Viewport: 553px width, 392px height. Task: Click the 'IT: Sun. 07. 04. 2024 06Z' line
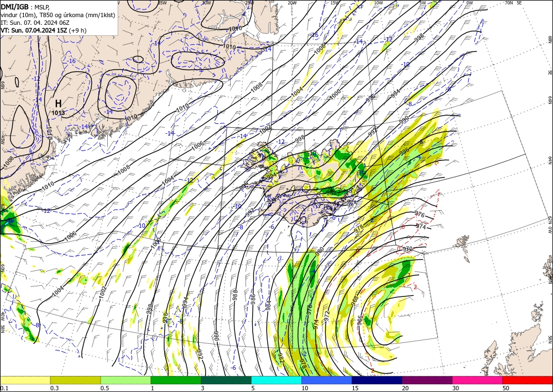(35, 23)
